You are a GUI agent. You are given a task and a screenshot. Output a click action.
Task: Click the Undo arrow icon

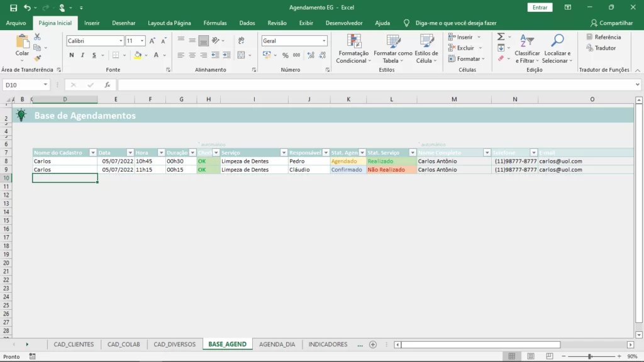(27, 8)
